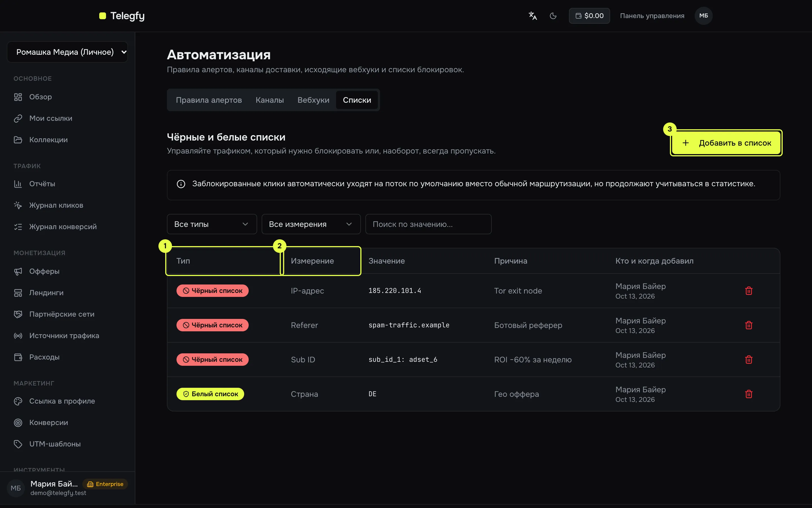Screen dimensions: 812x508
Task: Open the Все типы dropdown
Action: (212, 224)
